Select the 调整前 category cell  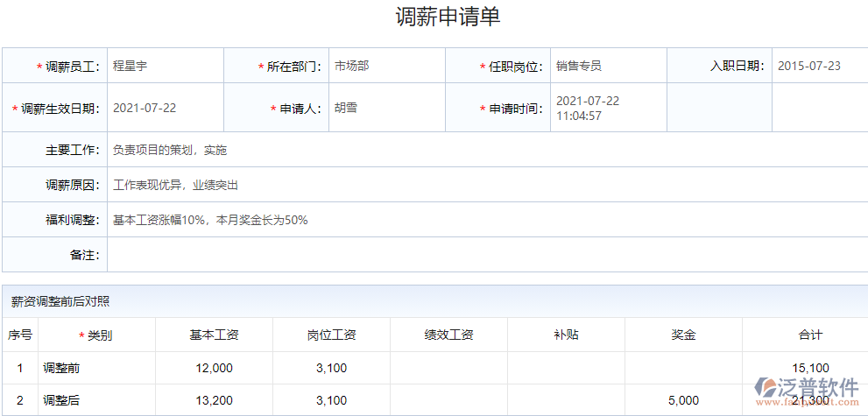click(96, 368)
